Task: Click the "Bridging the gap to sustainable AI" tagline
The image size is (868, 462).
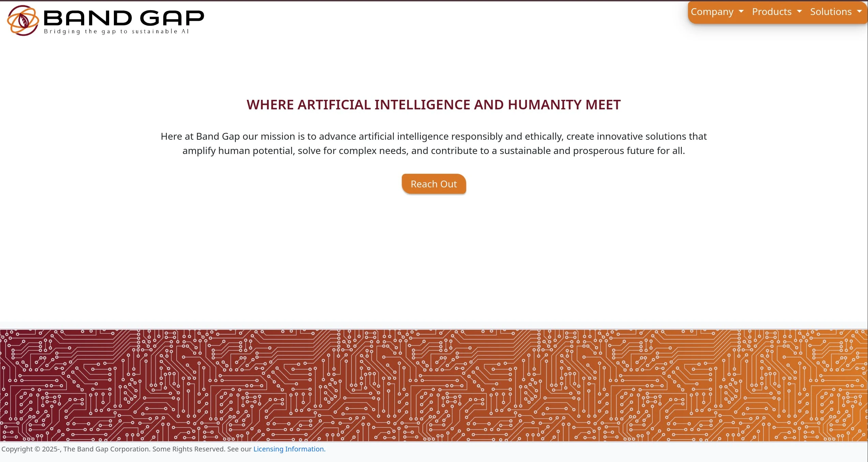Action: click(x=116, y=32)
